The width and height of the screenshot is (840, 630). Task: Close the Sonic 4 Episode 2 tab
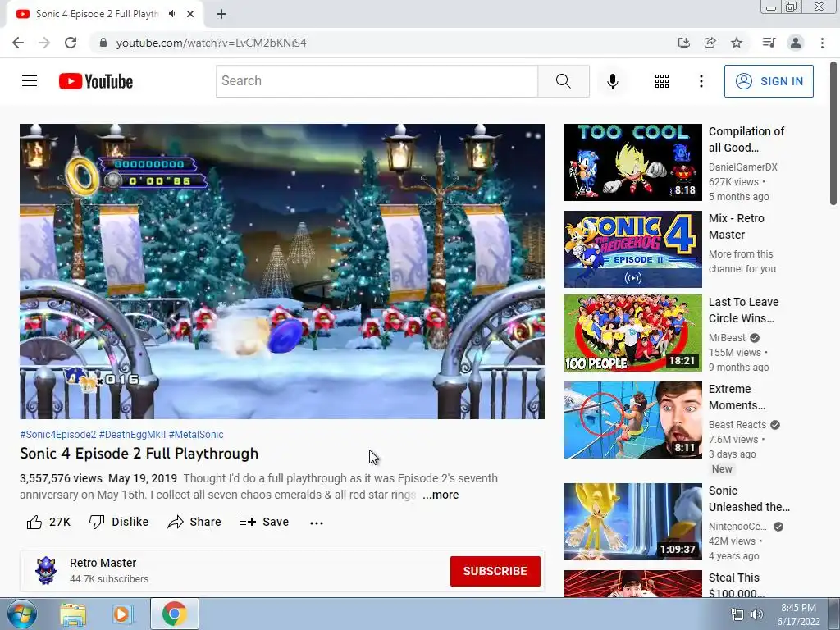tap(190, 14)
